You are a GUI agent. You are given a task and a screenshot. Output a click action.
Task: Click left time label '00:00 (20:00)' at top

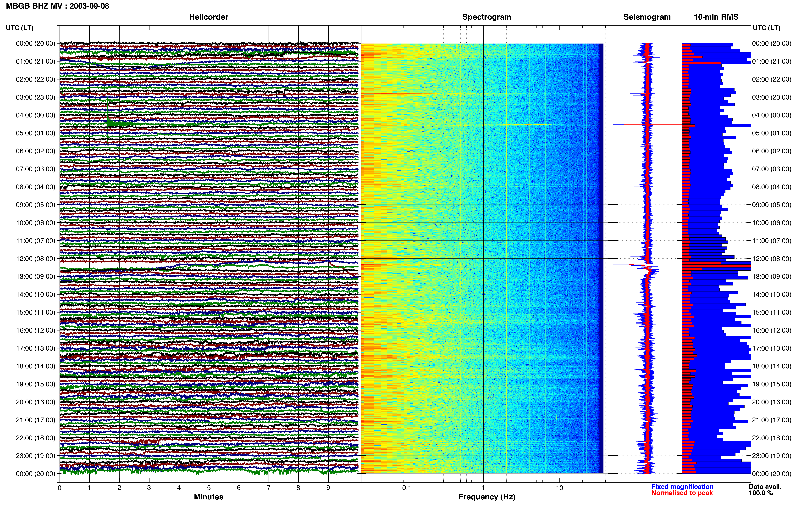36,43
